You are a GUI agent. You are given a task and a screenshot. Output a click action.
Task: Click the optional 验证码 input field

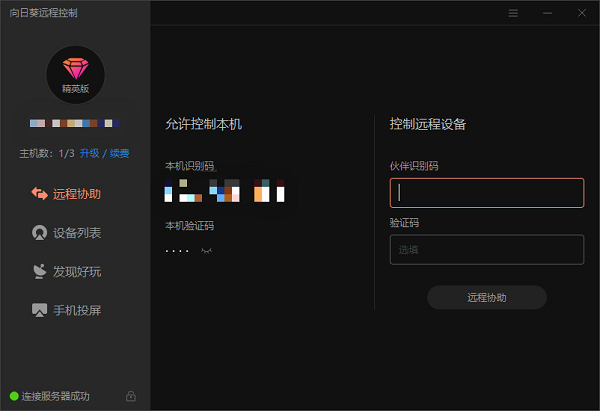486,249
